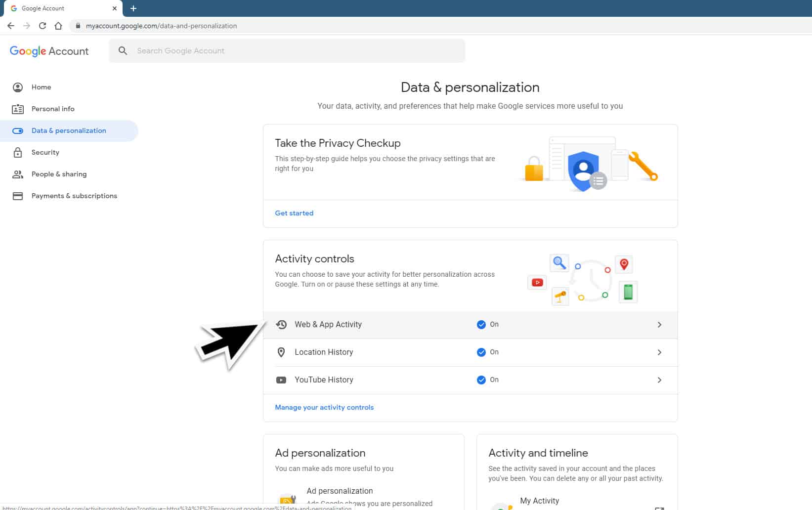The image size is (812, 510).
Task: Open the Home menu item
Action: point(69,87)
